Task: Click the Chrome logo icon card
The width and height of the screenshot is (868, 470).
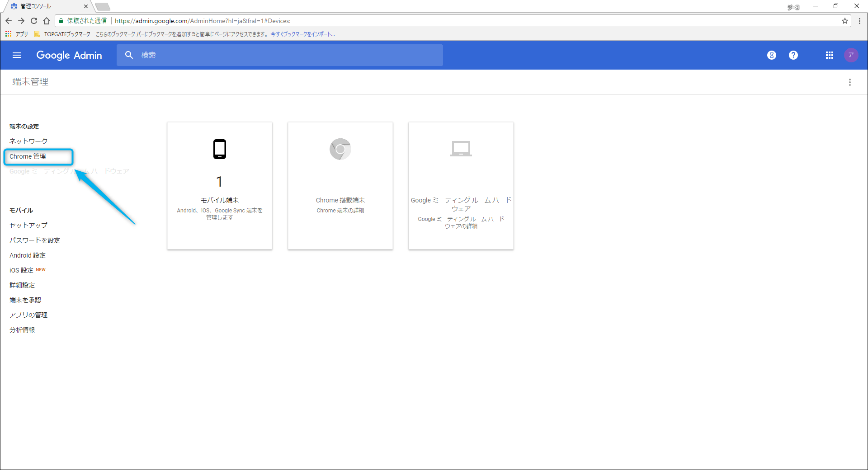Action: 340,149
